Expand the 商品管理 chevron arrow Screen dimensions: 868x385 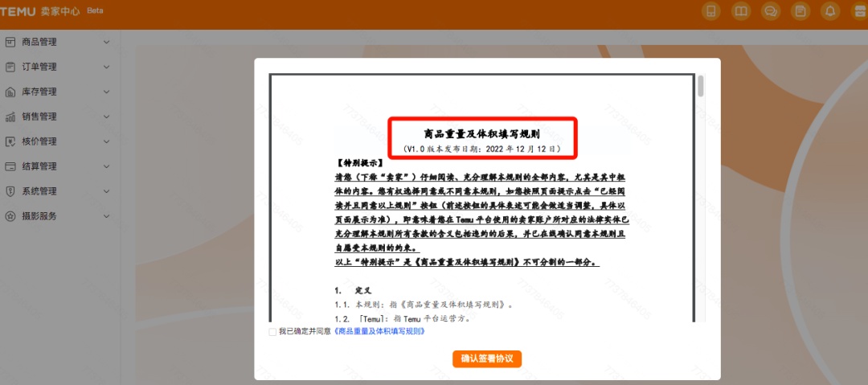pos(107,42)
